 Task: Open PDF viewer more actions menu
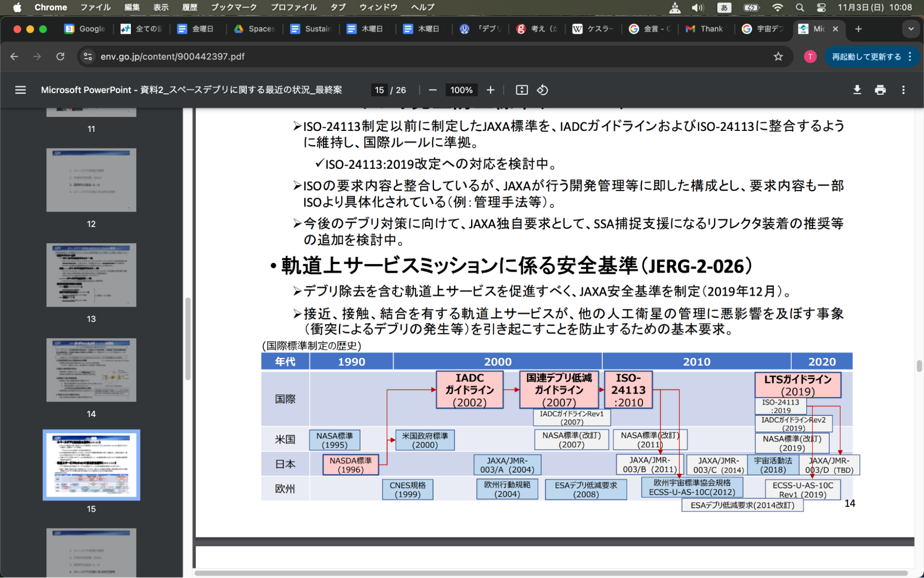[x=903, y=90]
